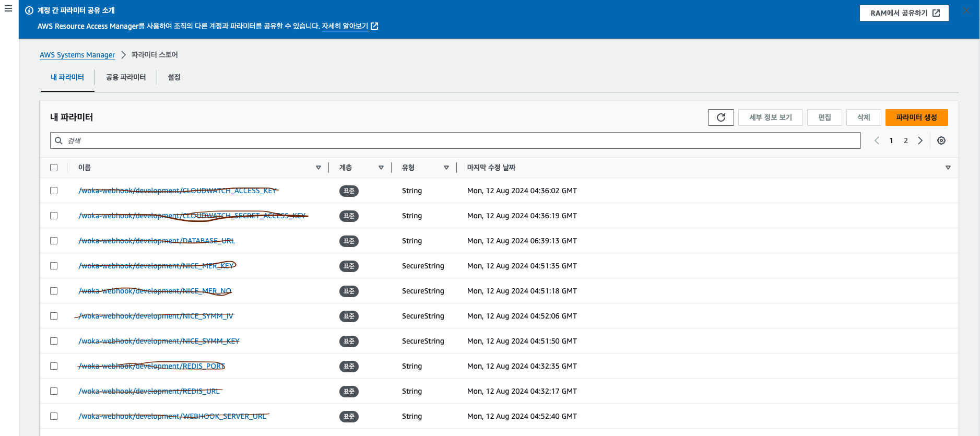Viewport: 980px width, 436px height.
Task: Check the REDIS_URL row checkbox
Action: 54,391
